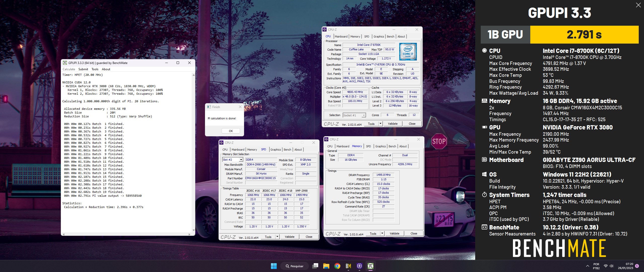
Task: Click the POR PTB2 language indicator
Action: pyautogui.click(x=596, y=266)
